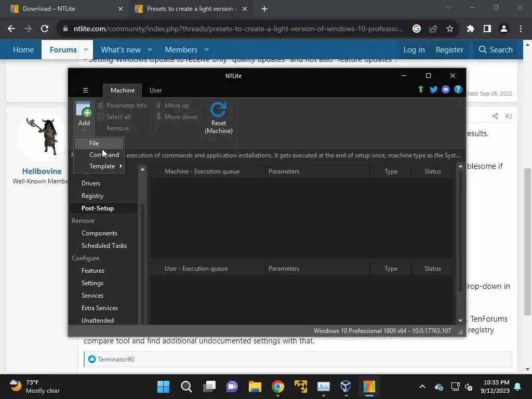Click the blue Help question icon

coord(458,89)
